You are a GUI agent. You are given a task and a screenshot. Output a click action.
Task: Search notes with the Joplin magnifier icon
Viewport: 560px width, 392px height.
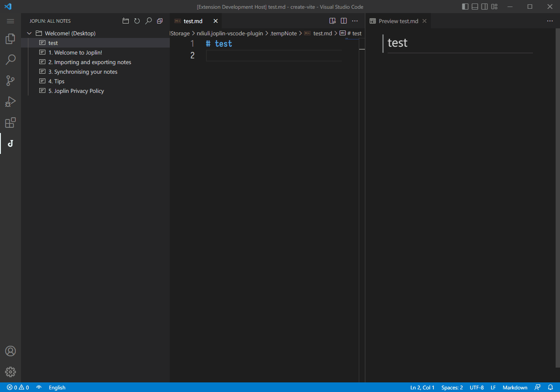(148, 21)
